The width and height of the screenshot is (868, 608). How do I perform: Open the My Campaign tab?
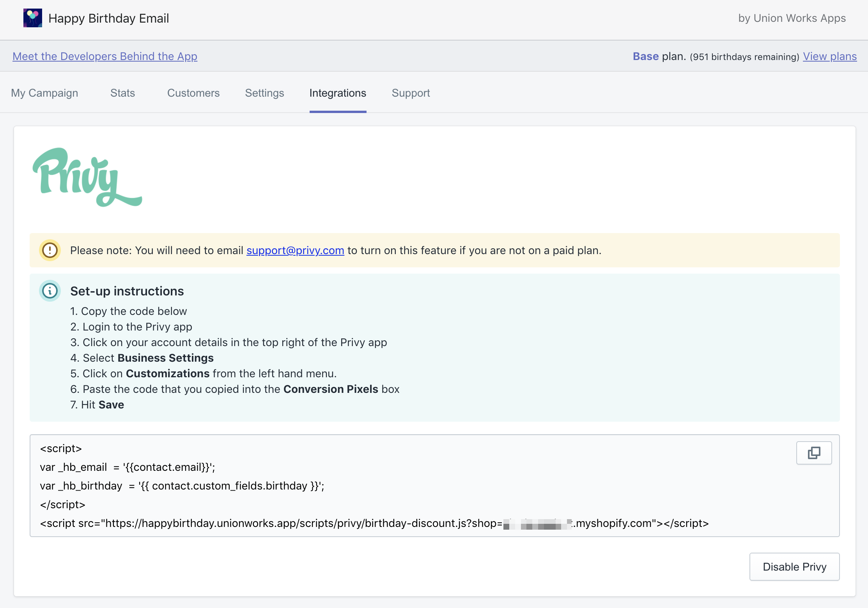(x=44, y=93)
